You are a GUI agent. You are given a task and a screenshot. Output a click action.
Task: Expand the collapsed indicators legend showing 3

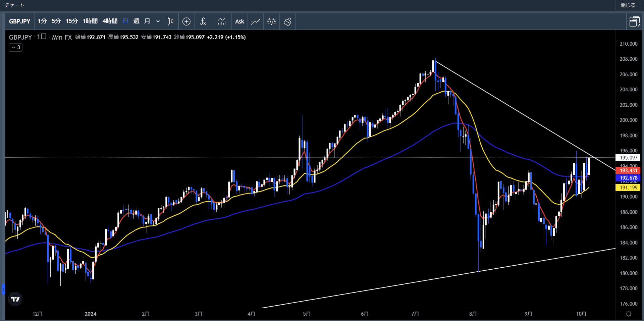point(16,47)
